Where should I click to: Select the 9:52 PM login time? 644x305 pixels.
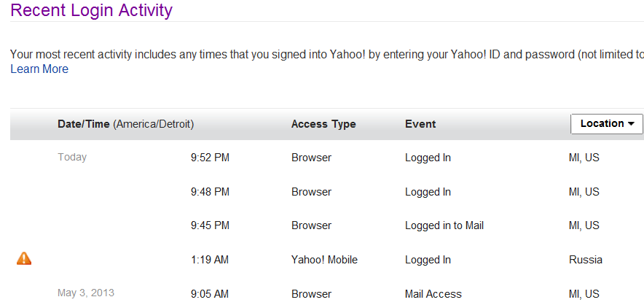coord(210,158)
